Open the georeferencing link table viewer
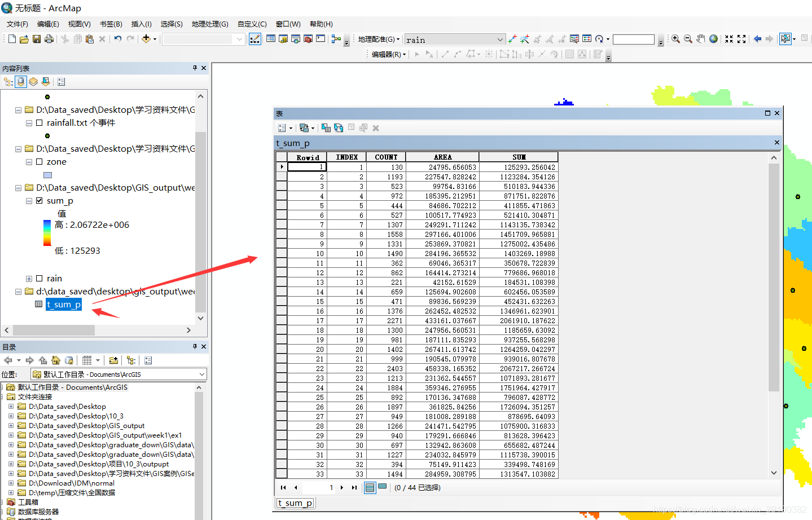The width and height of the screenshot is (812, 520). [x=587, y=39]
